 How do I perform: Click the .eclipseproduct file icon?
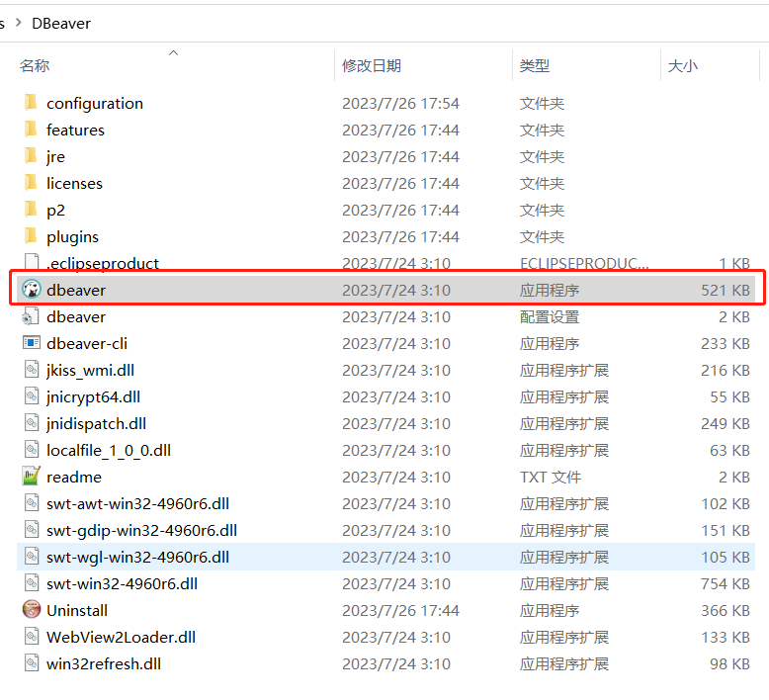(32, 263)
